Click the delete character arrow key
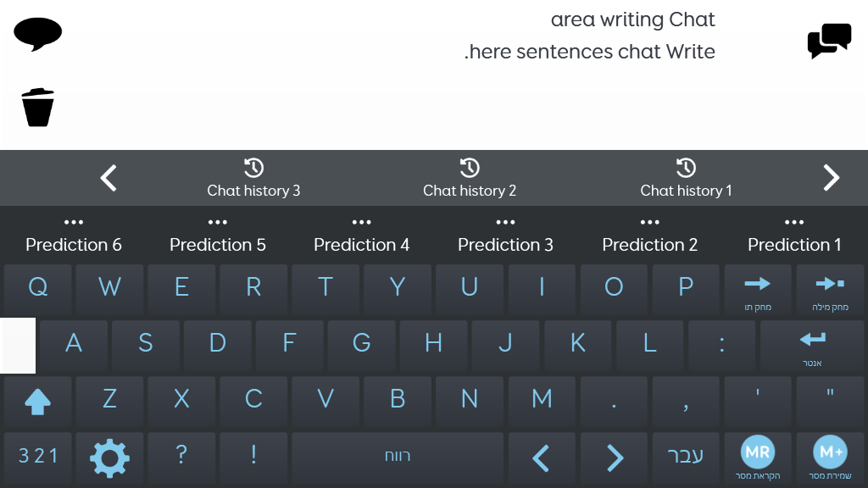This screenshot has width=868, height=488. click(x=757, y=291)
